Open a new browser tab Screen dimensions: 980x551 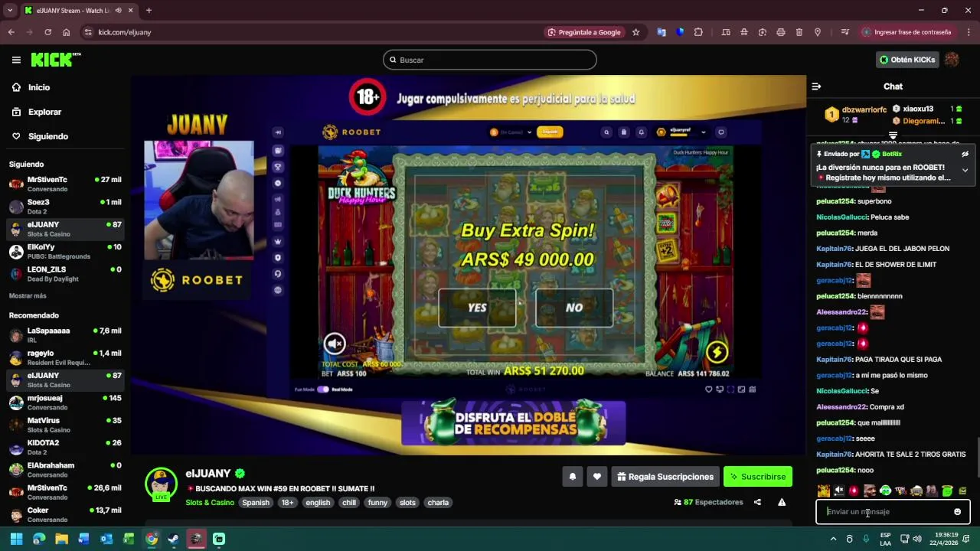pos(149,10)
